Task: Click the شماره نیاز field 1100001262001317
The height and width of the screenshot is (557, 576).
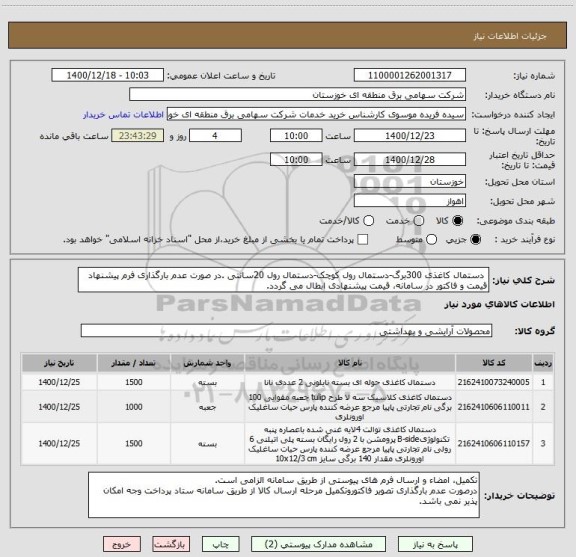Action: [410, 75]
